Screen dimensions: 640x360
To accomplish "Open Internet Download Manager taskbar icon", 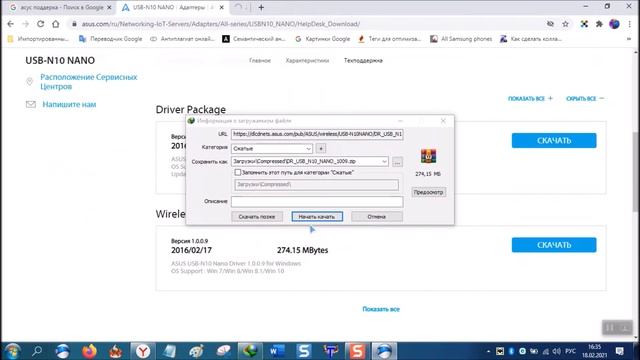I will tap(250, 351).
